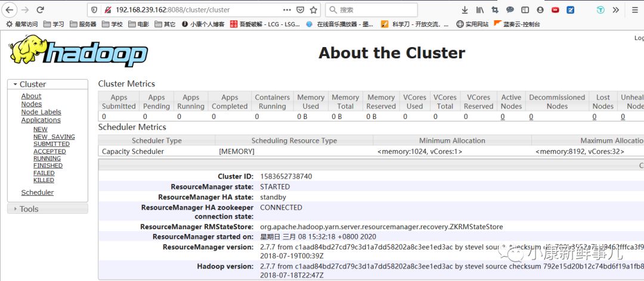Open the Node Labels link

click(41, 112)
